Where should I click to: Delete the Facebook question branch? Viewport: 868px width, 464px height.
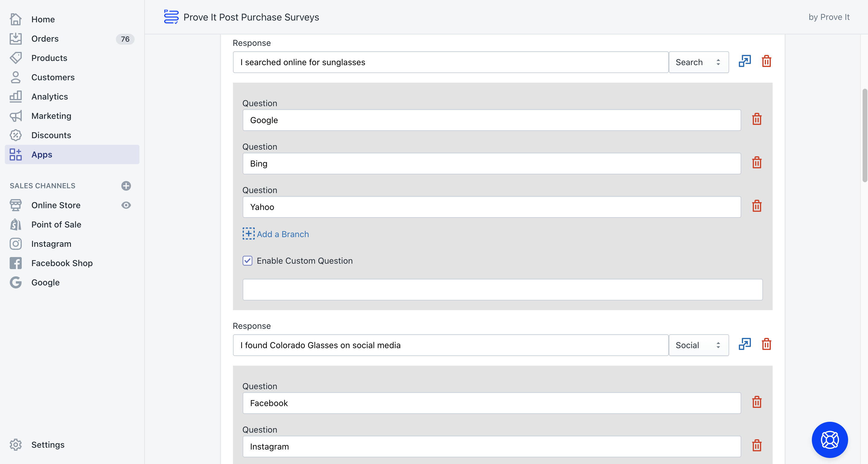pyautogui.click(x=756, y=402)
